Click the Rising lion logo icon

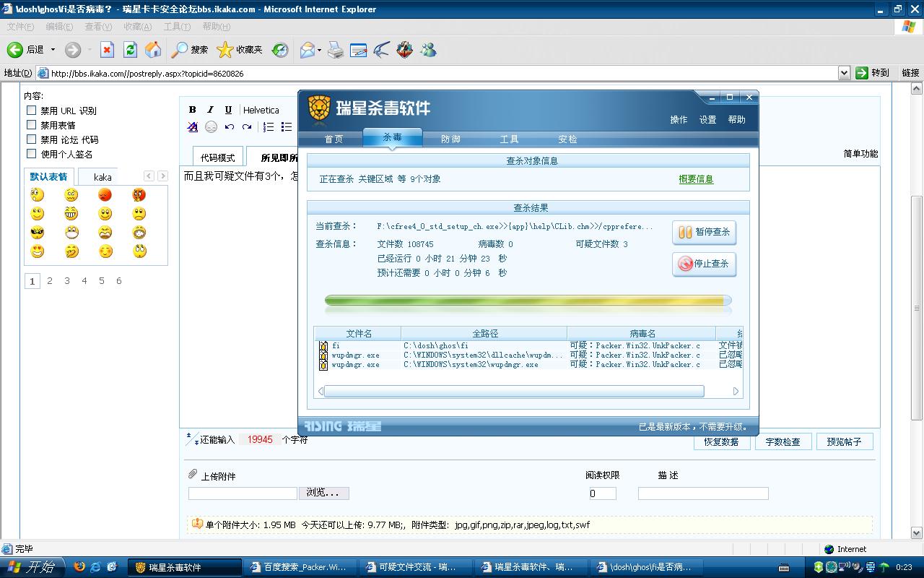[319, 108]
